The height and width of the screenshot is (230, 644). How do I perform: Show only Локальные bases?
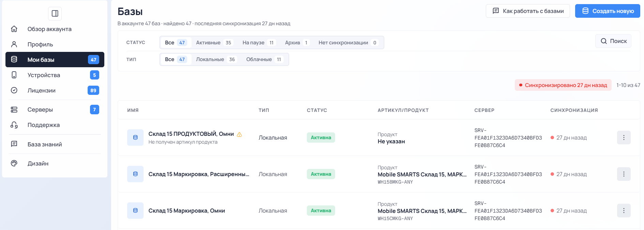point(216,59)
